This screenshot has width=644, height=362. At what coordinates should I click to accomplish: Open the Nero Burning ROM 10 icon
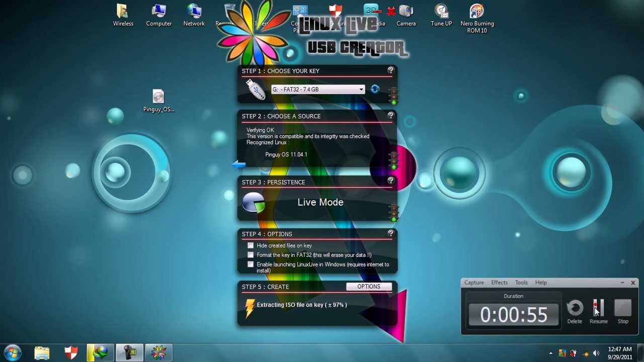pos(477,19)
